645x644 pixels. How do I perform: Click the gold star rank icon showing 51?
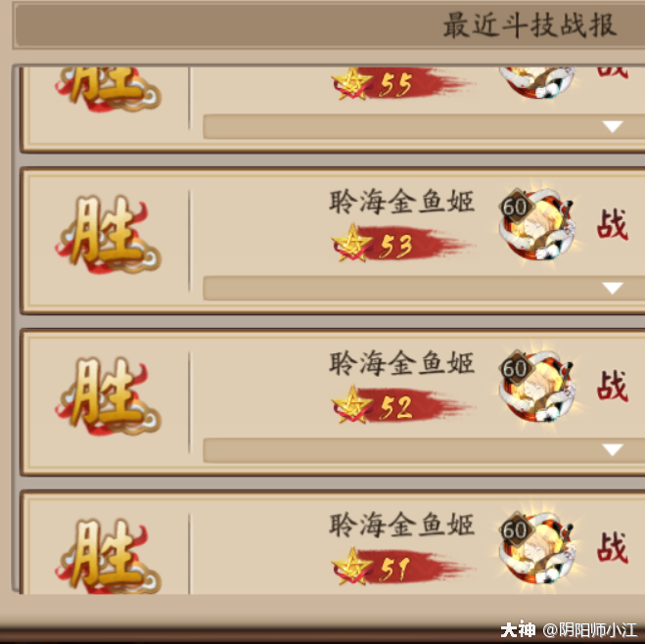coord(352,567)
